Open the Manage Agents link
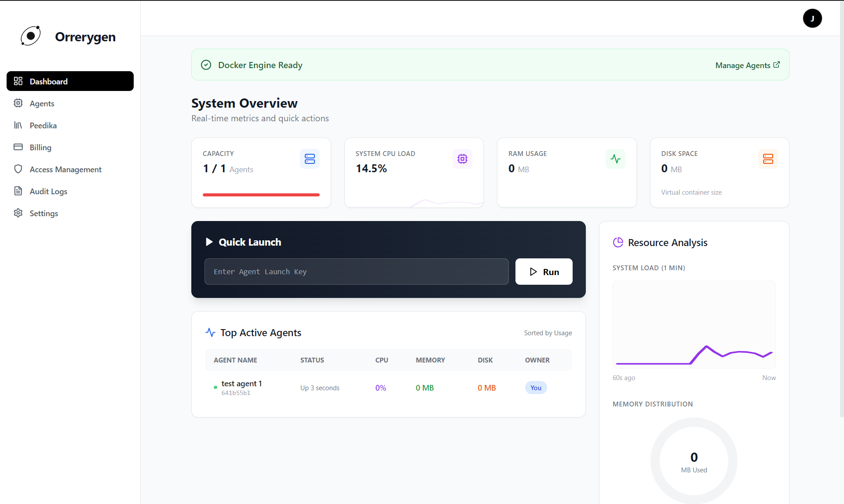This screenshot has height=504, width=844. click(747, 65)
